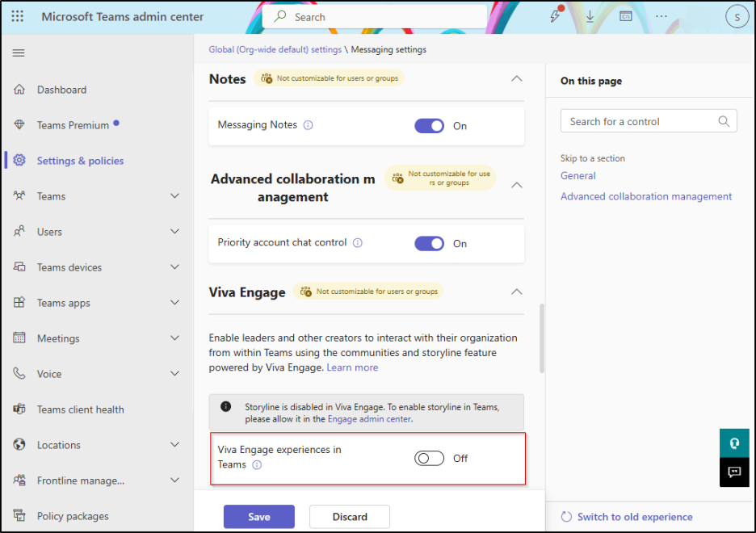The width and height of the screenshot is (756, 533).
Task: Open the app launcher waffle icon
Action: (x=18, y=17)
